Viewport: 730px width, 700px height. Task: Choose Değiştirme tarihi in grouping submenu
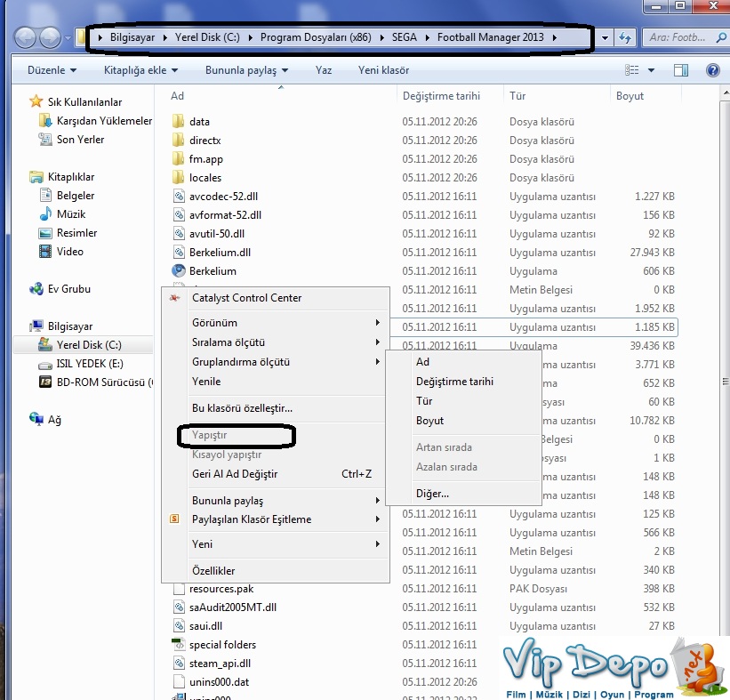coord(464,382)
